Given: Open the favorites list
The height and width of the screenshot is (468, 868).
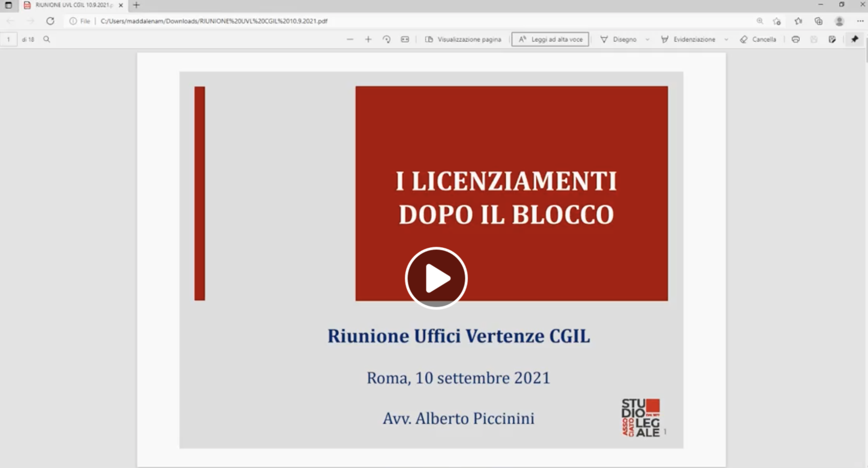Looking at the screenshot, I should 798,21.
